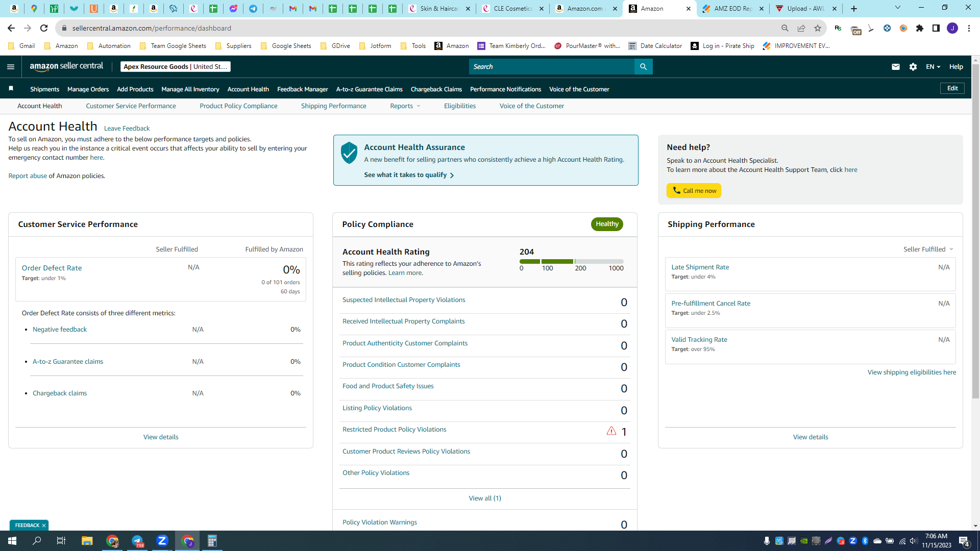Open the hamburger navigation menu
The width and height of the screenshot is (980, 551).
(x=11, y=67)
